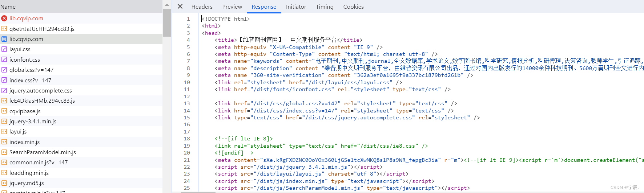This screenshot has height=193, width=644.
Task: Click the stylesheet icon beside global.css?v=147
Action: (4, 70)
